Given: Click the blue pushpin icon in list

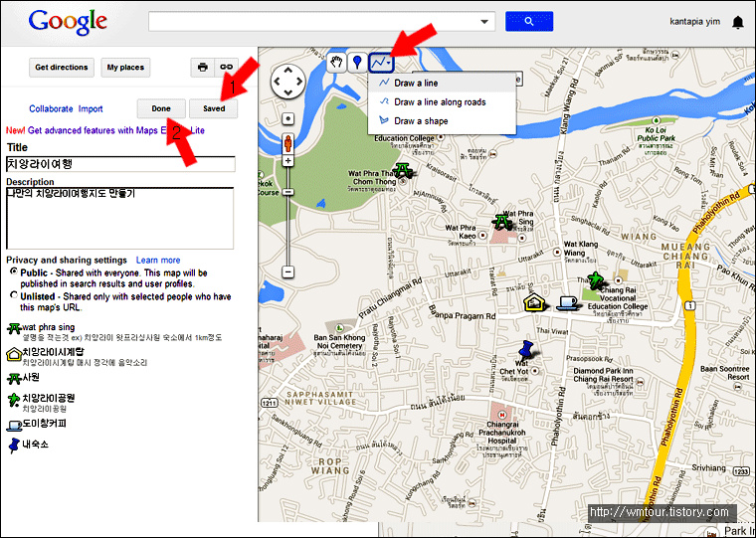Looking at the screenshot, I should pos(15,446).
